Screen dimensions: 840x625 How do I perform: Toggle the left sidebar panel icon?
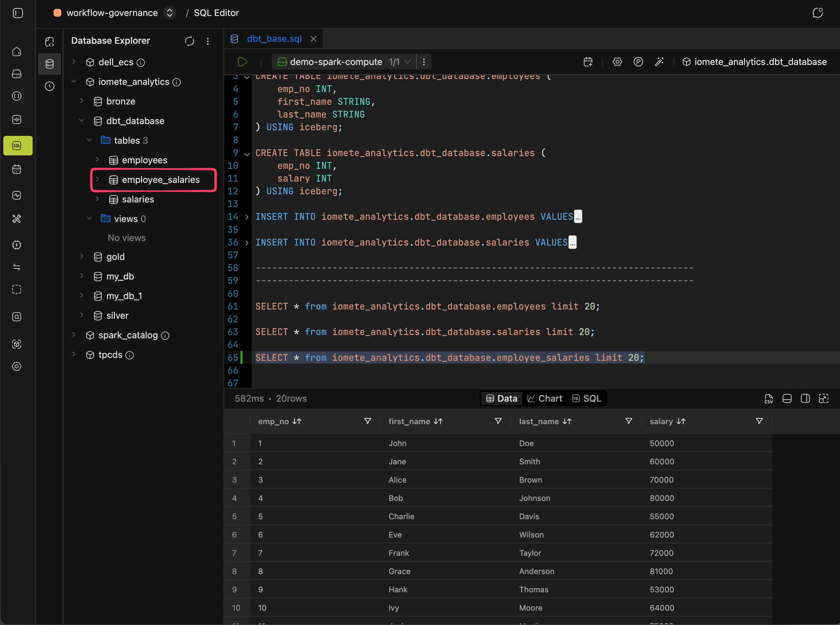[x=18, y=13]
